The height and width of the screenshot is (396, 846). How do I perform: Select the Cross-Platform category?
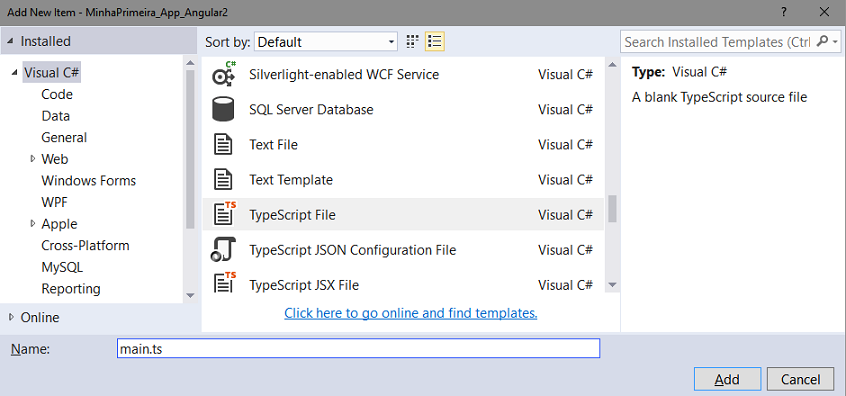[85, 245]
